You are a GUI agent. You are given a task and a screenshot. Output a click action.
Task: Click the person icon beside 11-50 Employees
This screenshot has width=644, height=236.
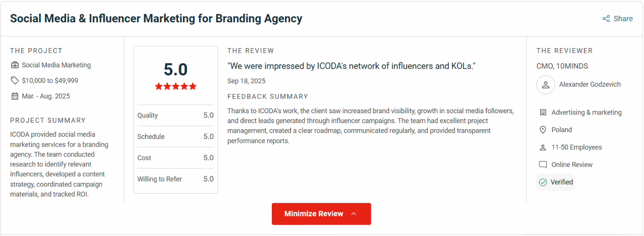(543, 148)
